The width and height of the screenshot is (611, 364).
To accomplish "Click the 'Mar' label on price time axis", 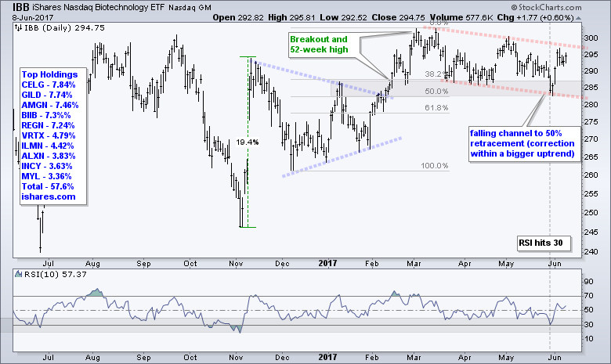I will [x=414, y=264].
